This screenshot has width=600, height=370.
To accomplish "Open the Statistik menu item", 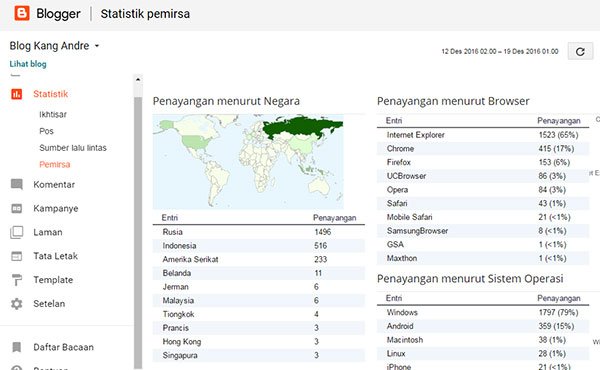I will point(51,94).
